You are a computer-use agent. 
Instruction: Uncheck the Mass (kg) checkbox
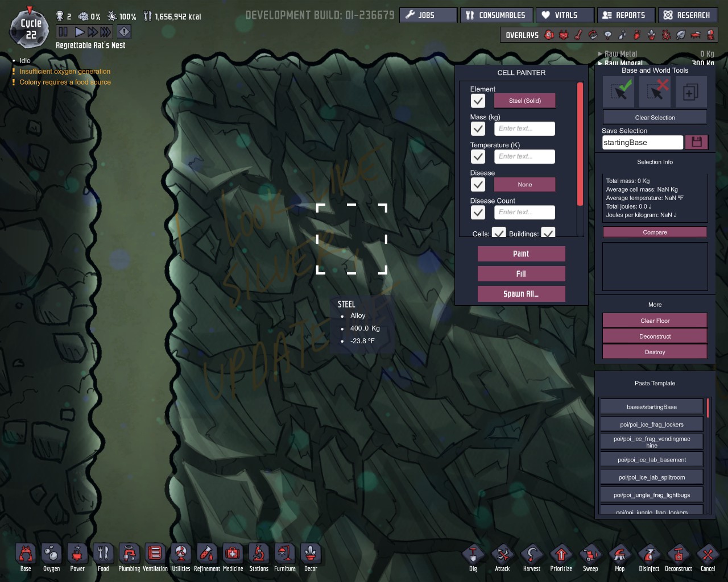[x=478, y=128]
